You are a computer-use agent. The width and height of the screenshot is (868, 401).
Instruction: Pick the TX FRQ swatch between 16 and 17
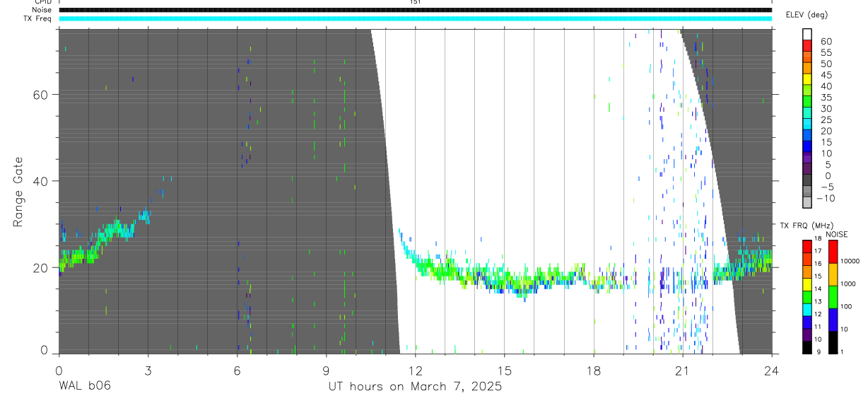(807, 259)
